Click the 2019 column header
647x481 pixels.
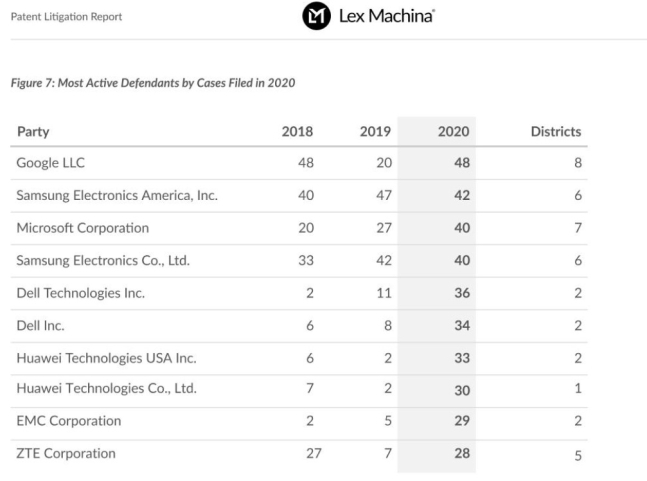tap(376, 131)
